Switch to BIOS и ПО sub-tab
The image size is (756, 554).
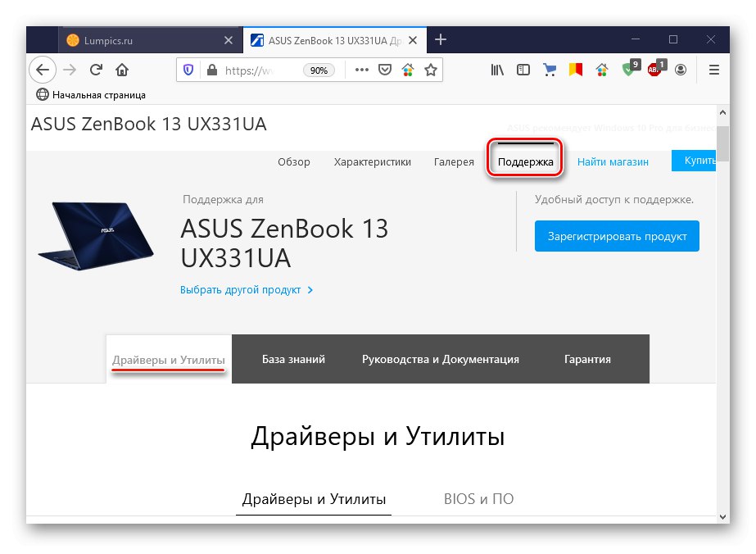(x=479, y=499)
